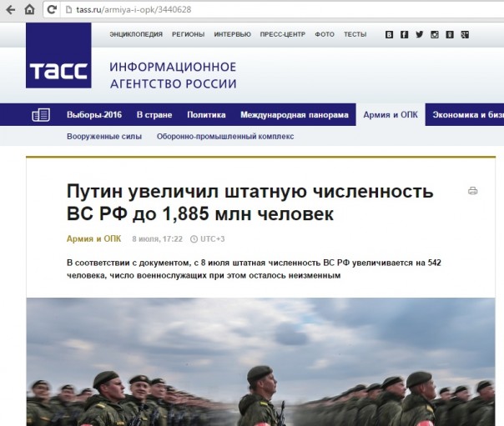Reload the page with the refresh icon
This screenshot has height=426, width=504.
(52, 10)
